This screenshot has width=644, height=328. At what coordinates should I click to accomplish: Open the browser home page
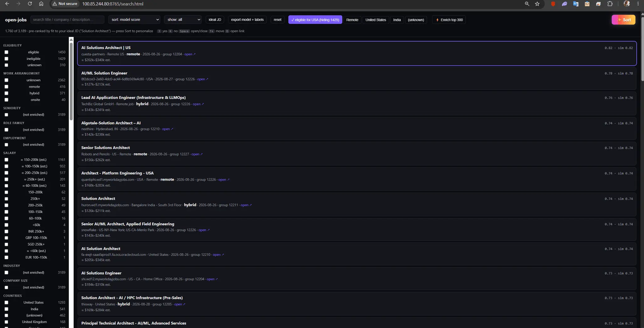point(41,4)
